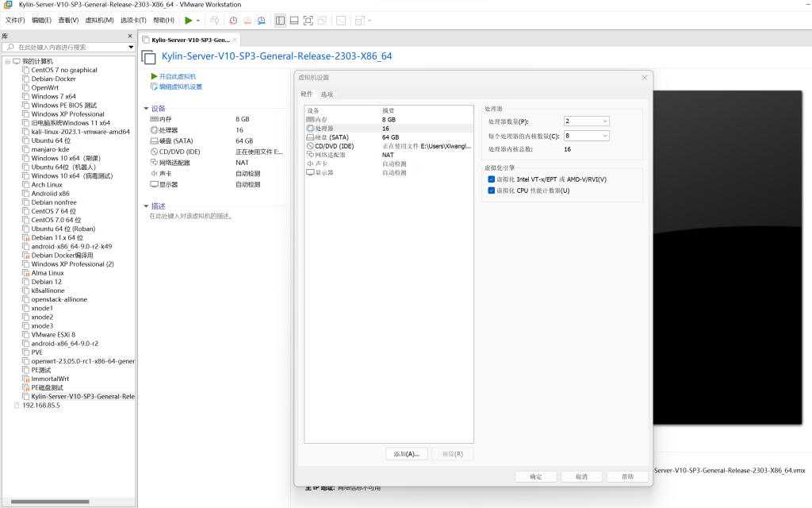The height and width of the screenshot is (508, 812).
Task: Toggle 虚拟化 Intel VT-x/EPT 或 AMD-V/RVI checkbox
Action: 492,179
